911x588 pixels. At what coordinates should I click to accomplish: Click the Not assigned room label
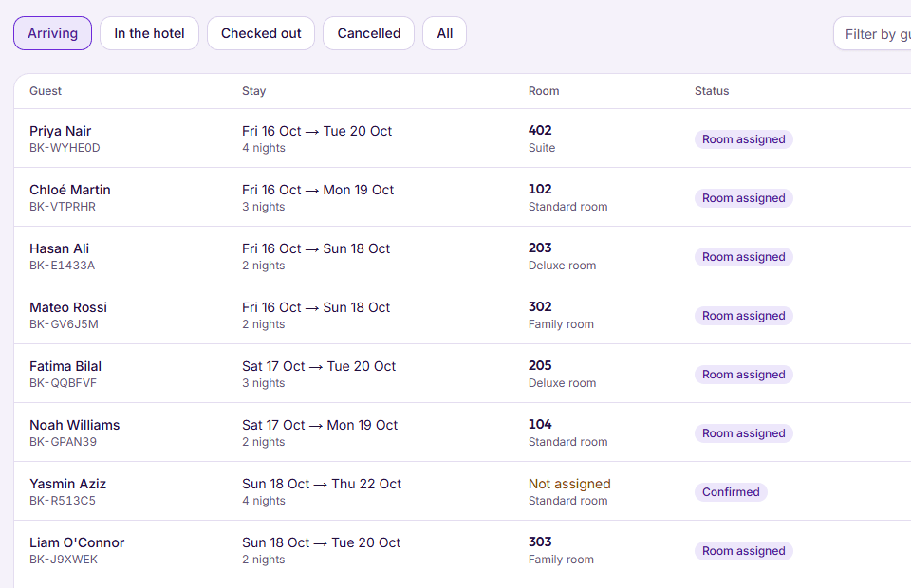tap(569, 484)
